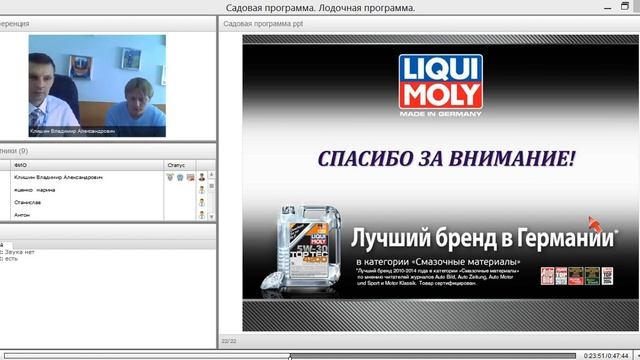Sort participants by Статус column header
Viewport: 640px width, 360px height.
tap(180, 165)
